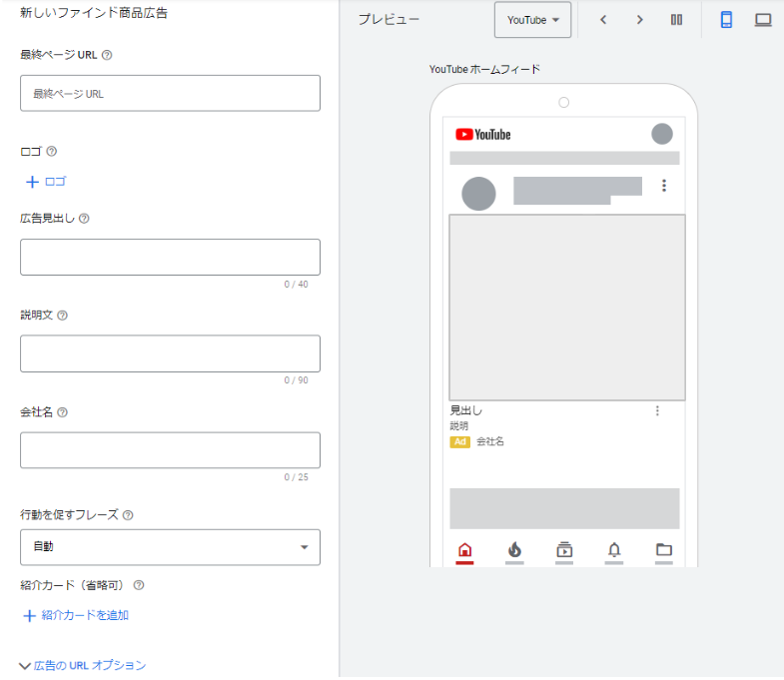Switch preview to mobile device view
The height and width of the screenshot is (680, 784).
point(726,20)
